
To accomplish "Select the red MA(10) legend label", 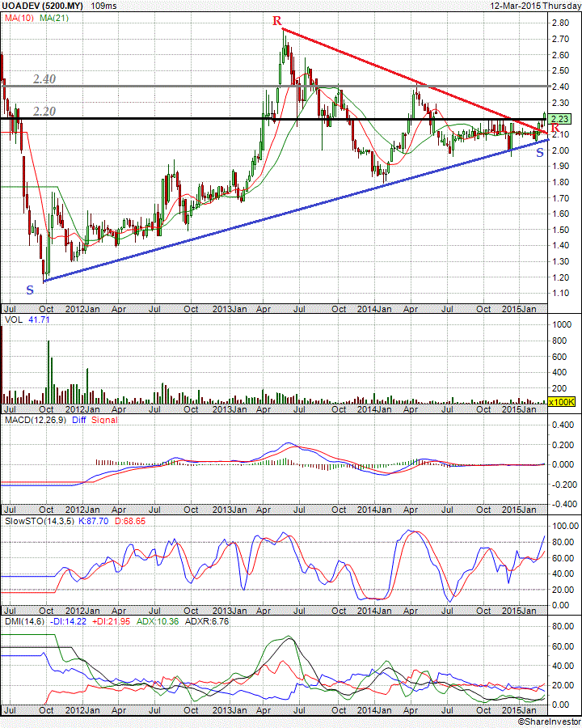I will point(19,18).
